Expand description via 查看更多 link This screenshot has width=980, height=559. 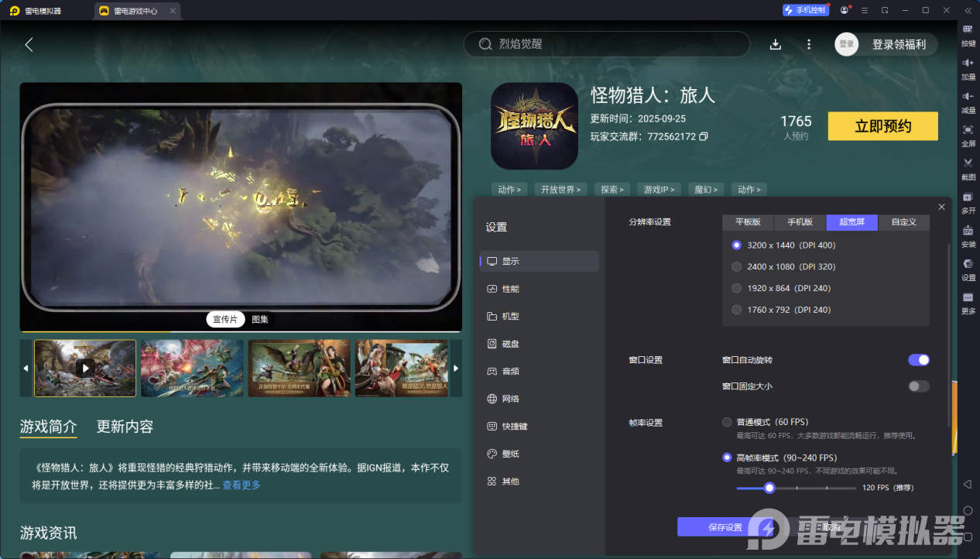242,485
